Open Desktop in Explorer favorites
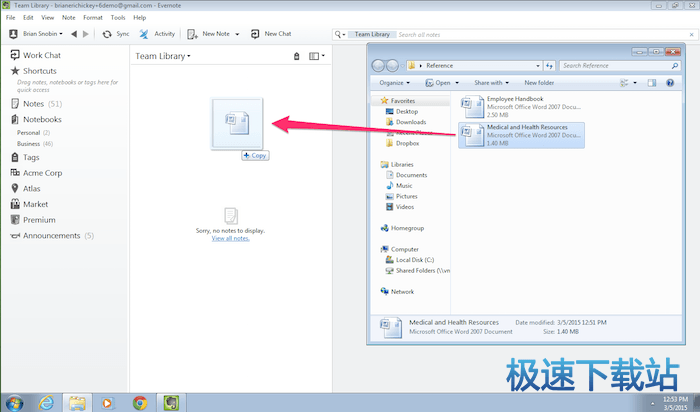The width and height of the screenshot is (700, 412). [402, 111]
